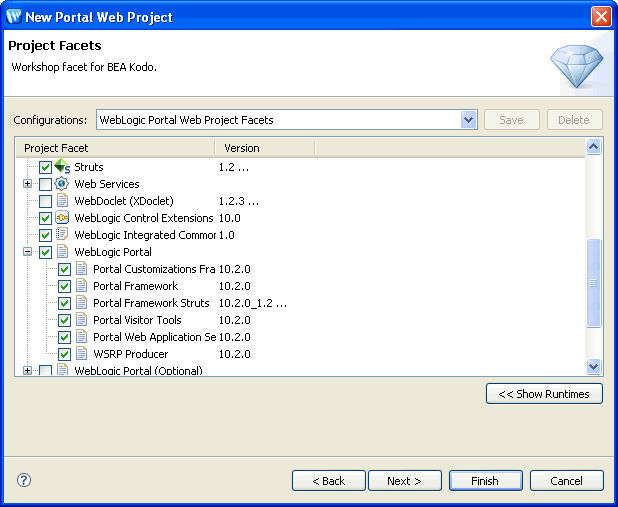This screenshot has height=507, width=618.
Task: Uncheck the WebLogic Portal parent checkbox
Action: point(45,252)
